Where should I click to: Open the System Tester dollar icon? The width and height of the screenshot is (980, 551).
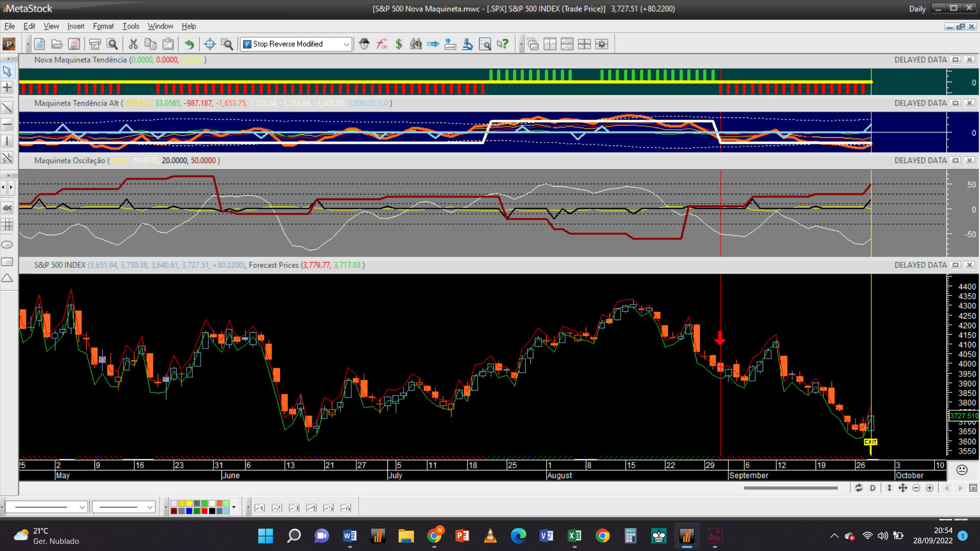[399, 44]
